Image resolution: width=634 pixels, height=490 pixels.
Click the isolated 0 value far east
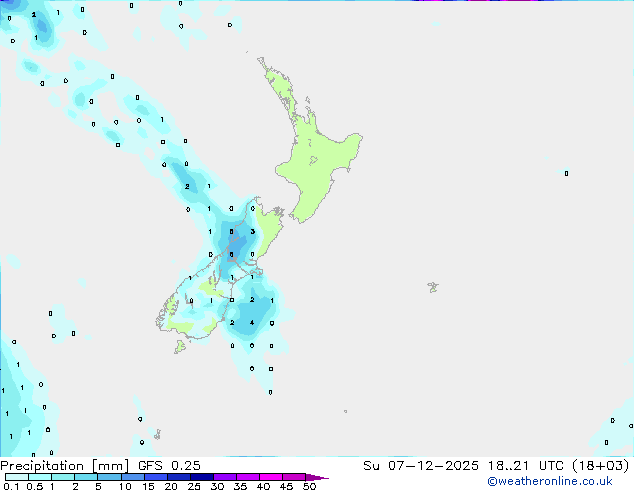point(566,173)
